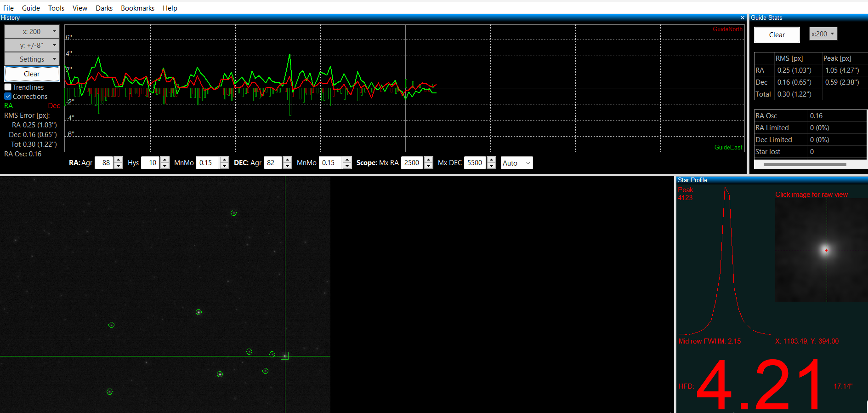Increase RA Aggressiveness with the up arrow

pos(119,160)
